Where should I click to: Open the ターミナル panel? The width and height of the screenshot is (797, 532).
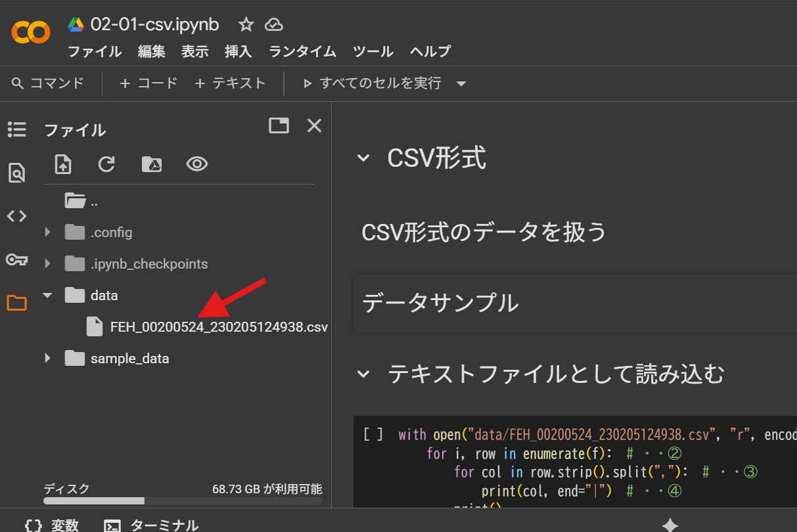(x=152, y=525)
